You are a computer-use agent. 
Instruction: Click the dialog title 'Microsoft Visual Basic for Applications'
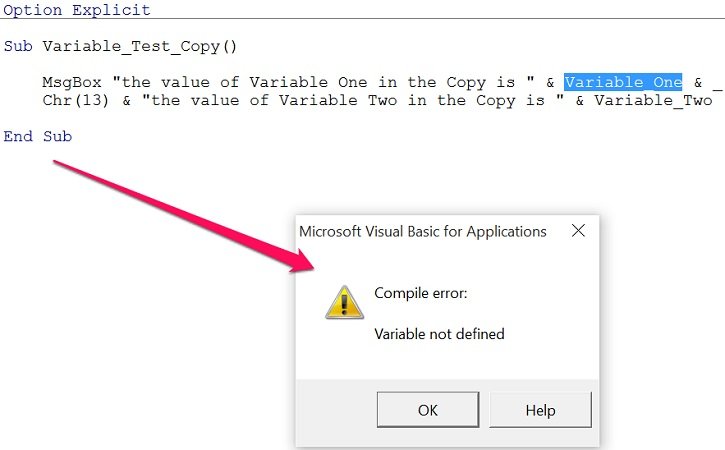[x=423, y=231]
